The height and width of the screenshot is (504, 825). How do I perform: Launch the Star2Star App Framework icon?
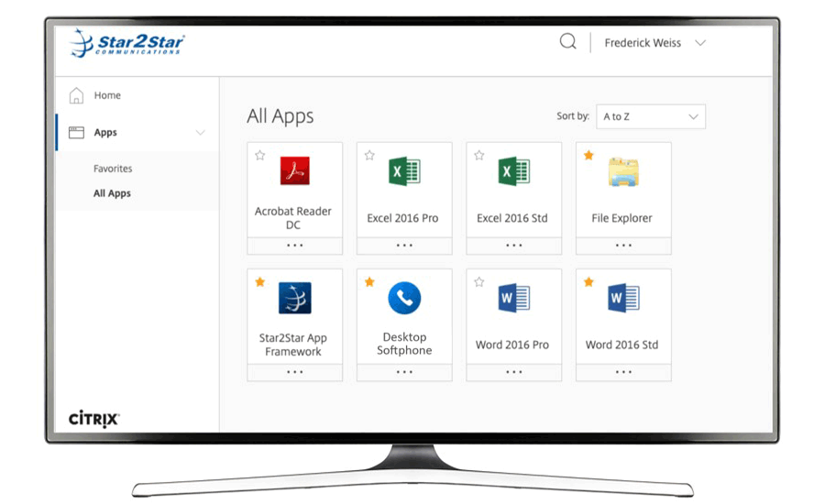pos(294,298)
